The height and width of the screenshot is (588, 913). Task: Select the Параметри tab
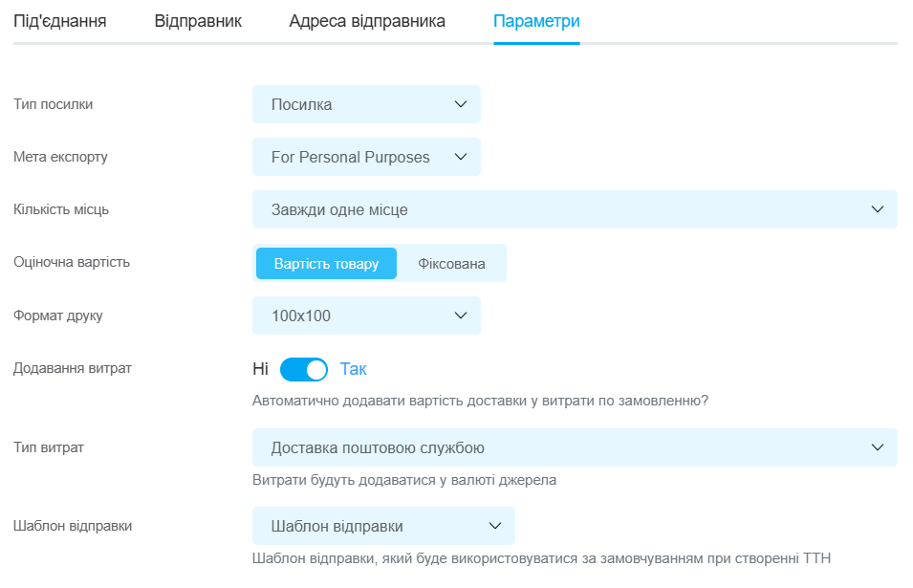536,22
